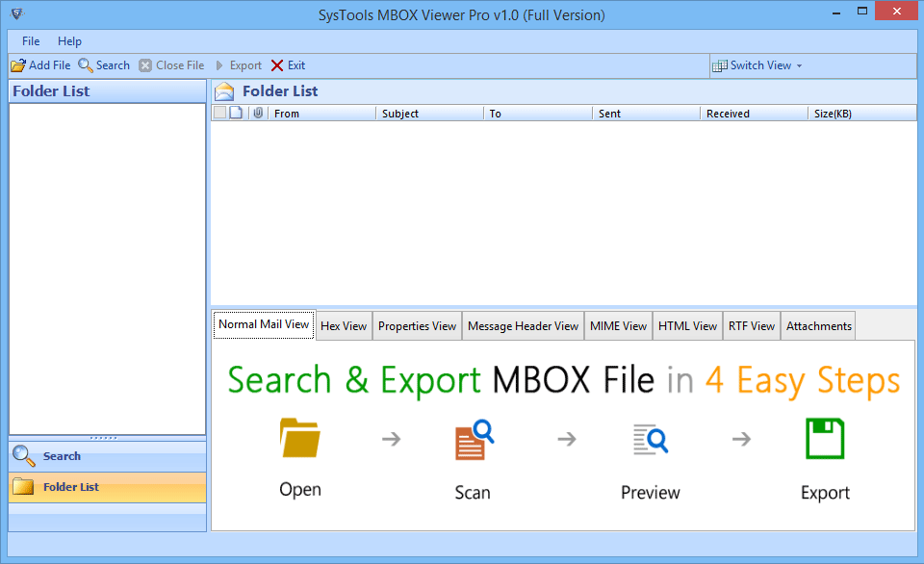Click the 'Scan' step label
Screen dimensions: 924x564
473,492
